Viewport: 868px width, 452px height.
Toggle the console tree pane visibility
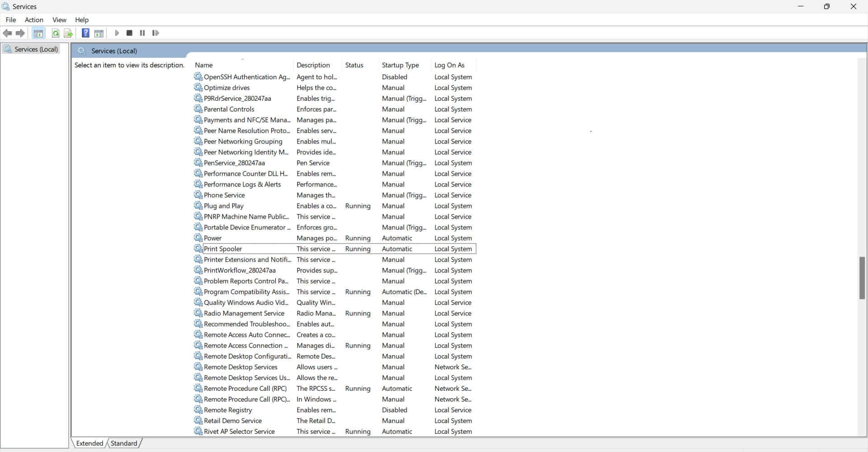point(38,33)
